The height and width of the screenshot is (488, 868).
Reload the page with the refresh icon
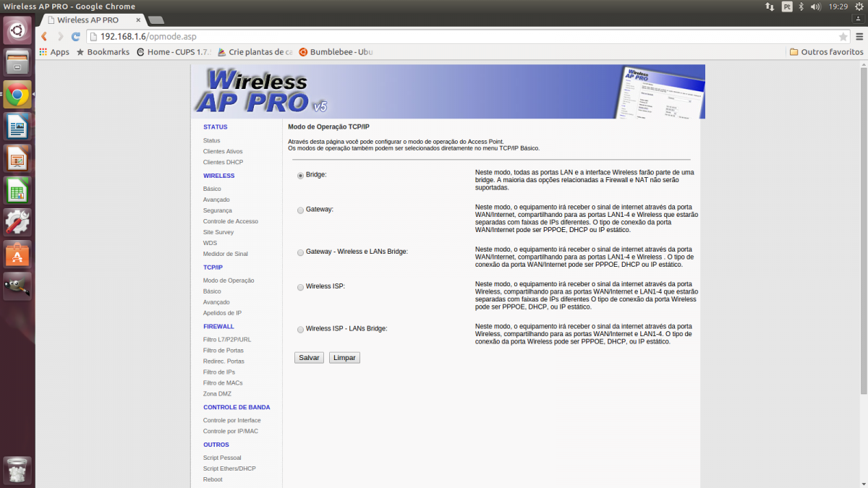(76, 36)
